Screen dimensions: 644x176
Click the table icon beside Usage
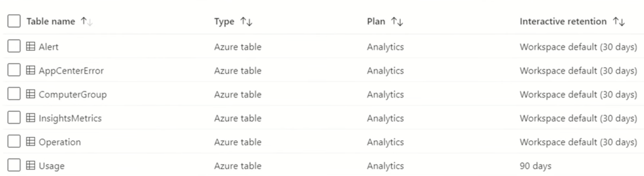[30, 165]
